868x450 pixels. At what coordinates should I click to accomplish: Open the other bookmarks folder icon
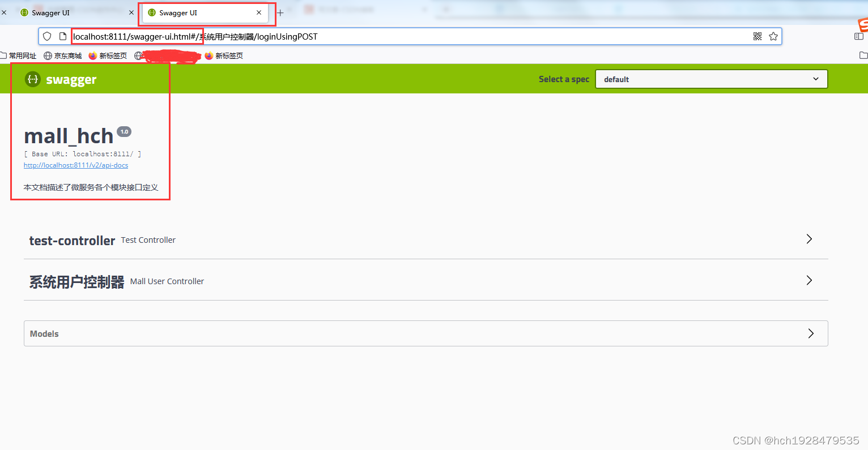[x=863, y=55]
